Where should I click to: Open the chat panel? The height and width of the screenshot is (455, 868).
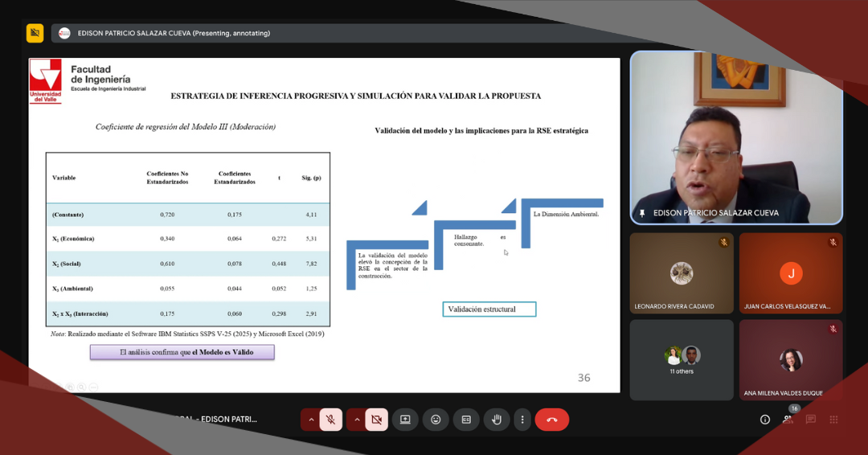pos(811,420)
